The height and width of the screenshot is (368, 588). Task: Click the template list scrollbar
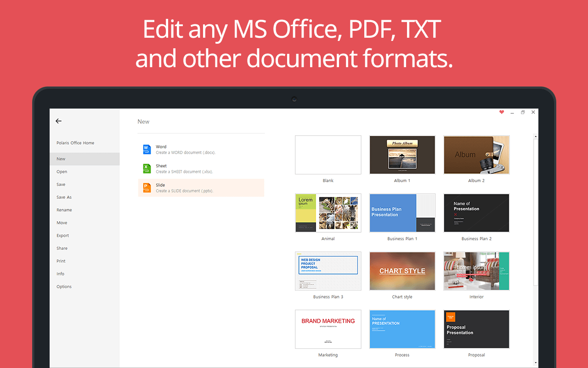click(535, 212)
